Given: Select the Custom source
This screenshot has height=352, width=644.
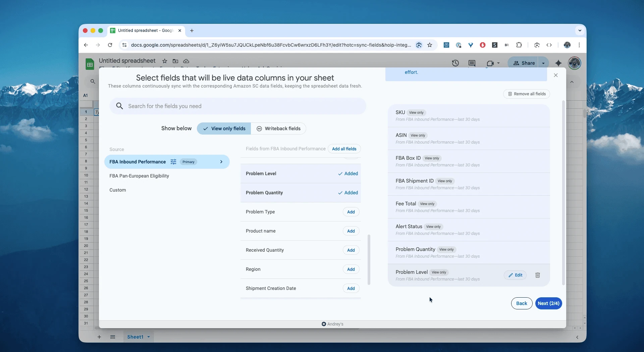Looking at the screenshot, I should pyautogui.click(x=118, y=190).
